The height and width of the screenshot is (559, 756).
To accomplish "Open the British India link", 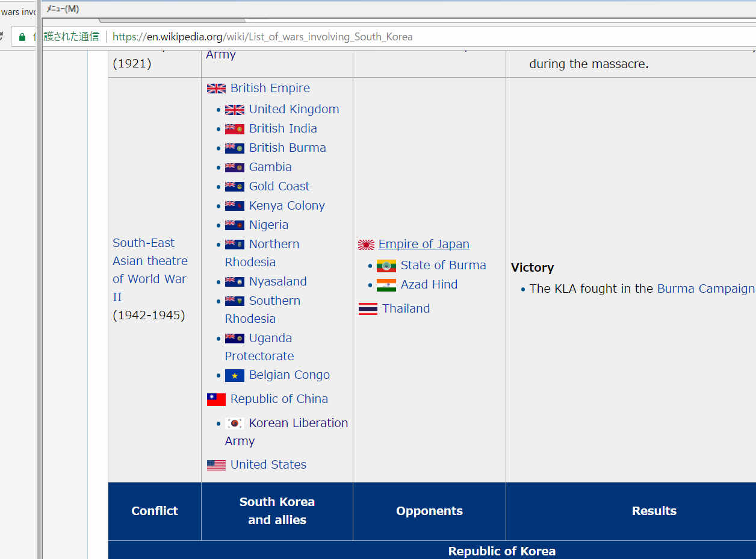I will 283,128.
